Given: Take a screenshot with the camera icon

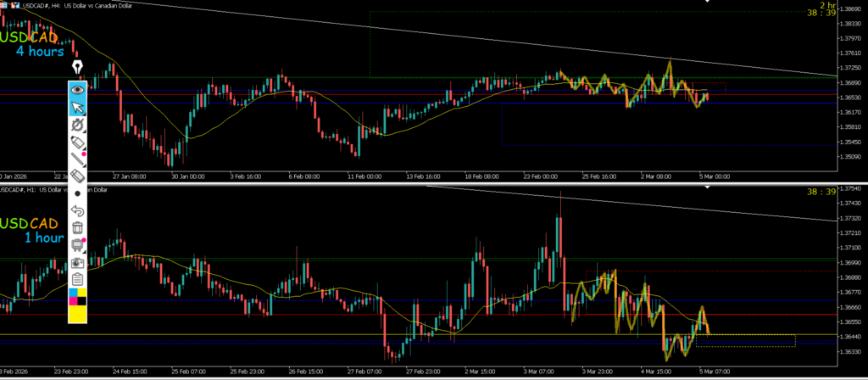Looking at the screenshot, I should click(78, 263).
